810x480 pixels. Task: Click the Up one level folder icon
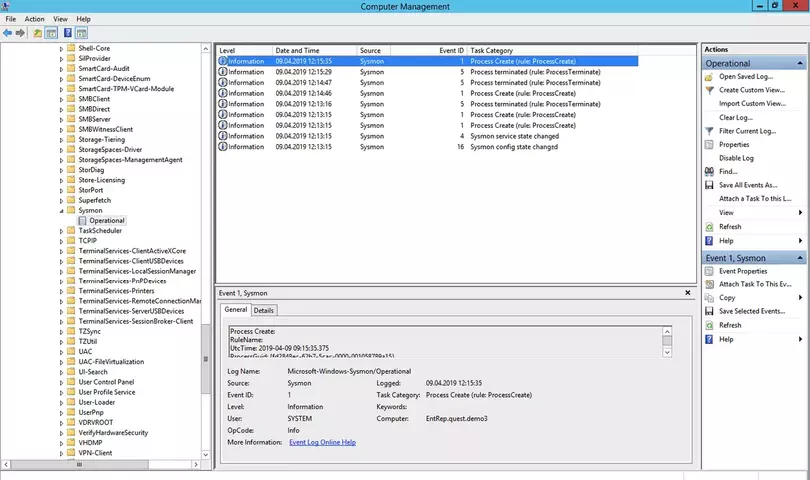click(38, 33)
